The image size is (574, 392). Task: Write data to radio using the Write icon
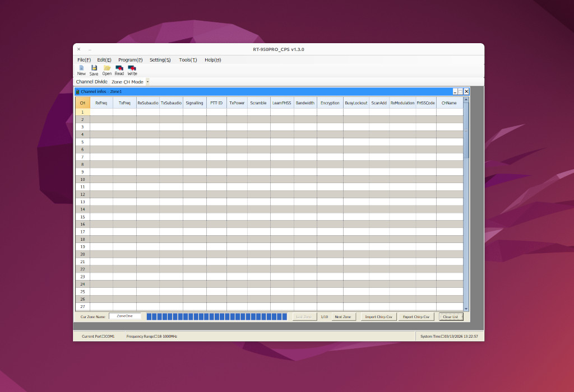point(132,69)
